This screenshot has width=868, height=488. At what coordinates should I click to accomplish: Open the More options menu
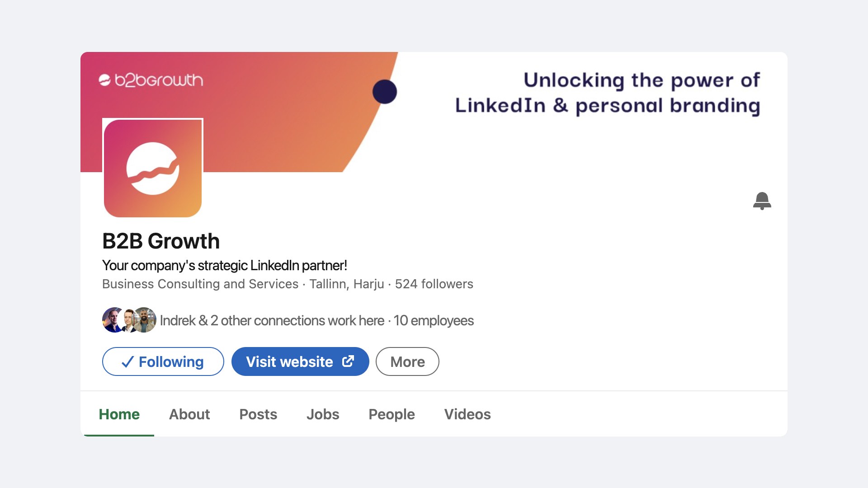pos(406,361)
